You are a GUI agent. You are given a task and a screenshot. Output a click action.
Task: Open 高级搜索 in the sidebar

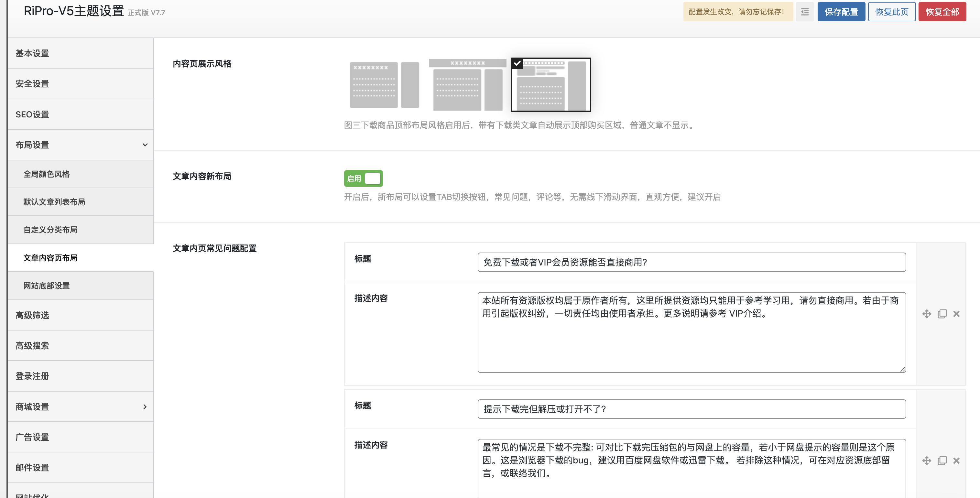(x=81, y=345)
